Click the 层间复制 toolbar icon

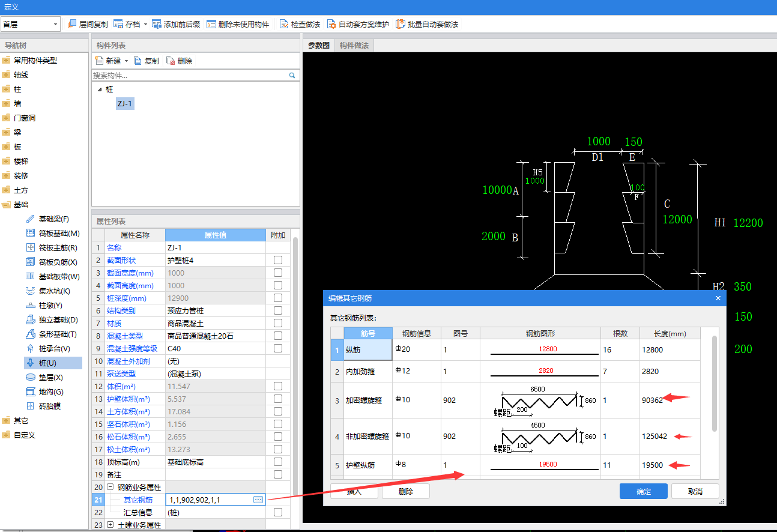72,25
